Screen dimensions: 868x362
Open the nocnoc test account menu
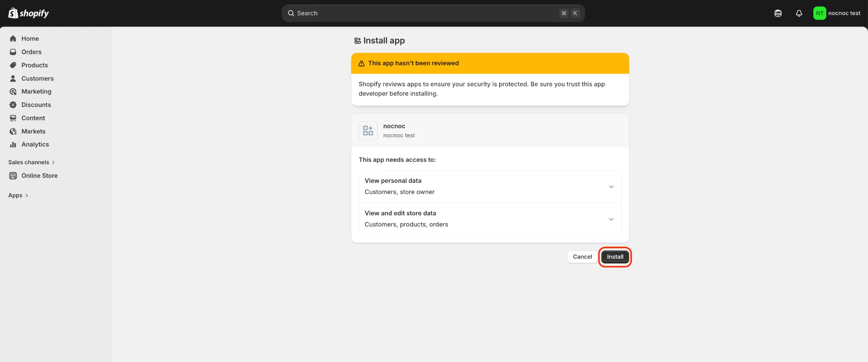(837, 13)
